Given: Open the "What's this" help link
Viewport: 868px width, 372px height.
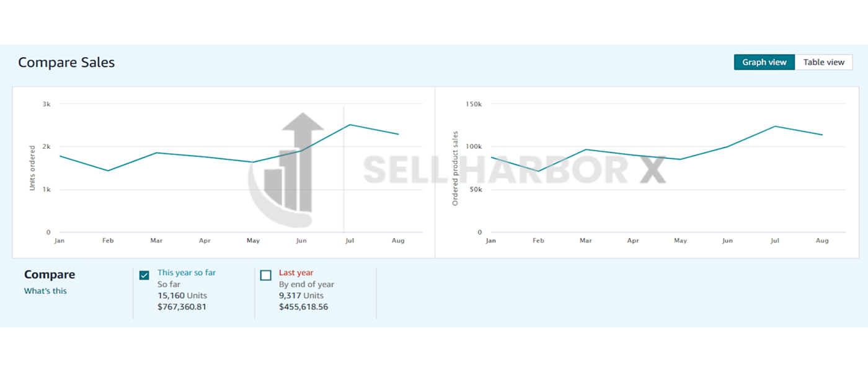Looking at the screenshot, I should [45, 291].
